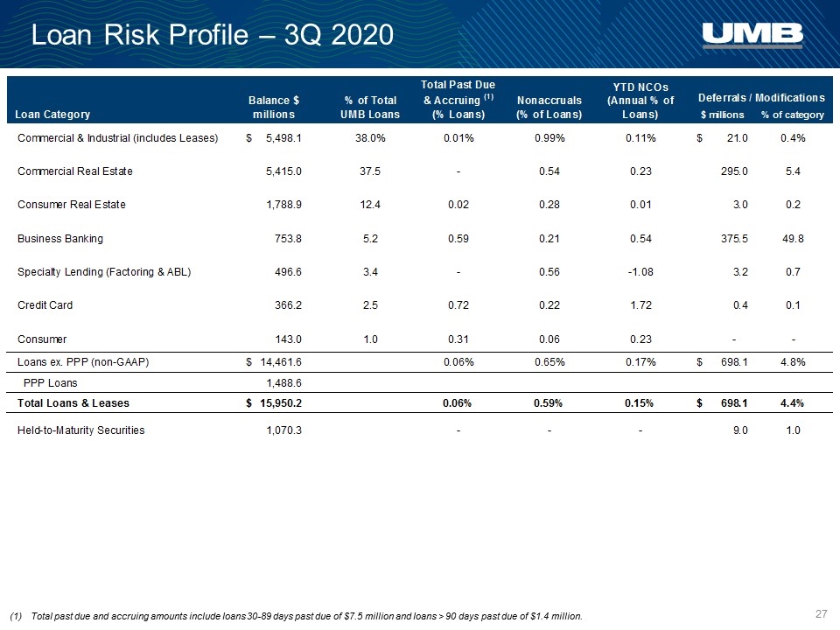Click the -1.08 YTD NCOs value

pos(640,272)
